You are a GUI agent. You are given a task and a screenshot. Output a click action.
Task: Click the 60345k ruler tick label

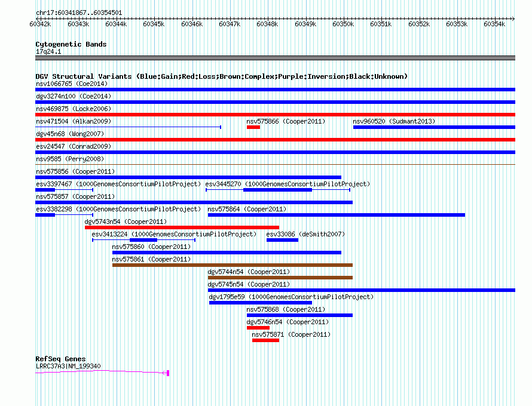(154, 24)
